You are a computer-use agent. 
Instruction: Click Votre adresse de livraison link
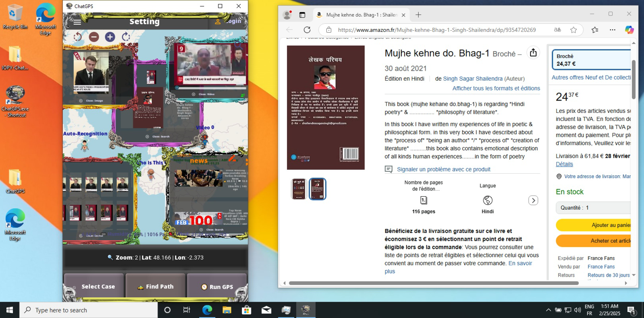tap(597, 176)
